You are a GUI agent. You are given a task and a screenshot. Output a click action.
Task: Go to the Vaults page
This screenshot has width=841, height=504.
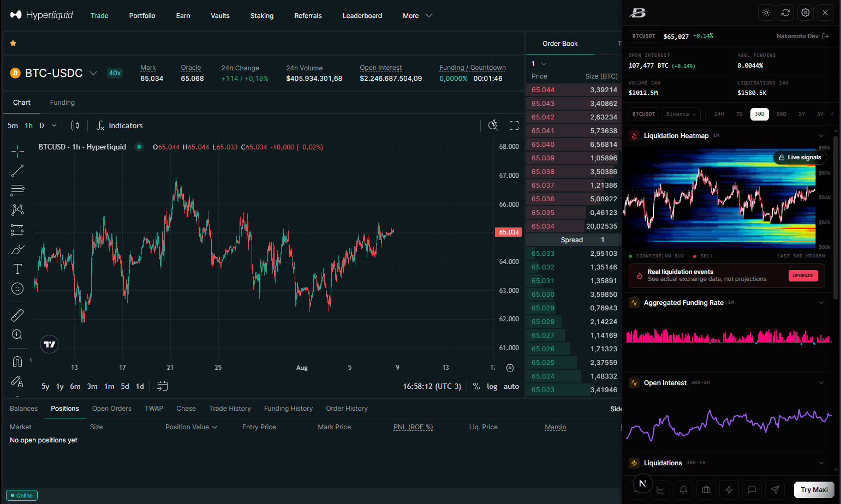[220, 16]
